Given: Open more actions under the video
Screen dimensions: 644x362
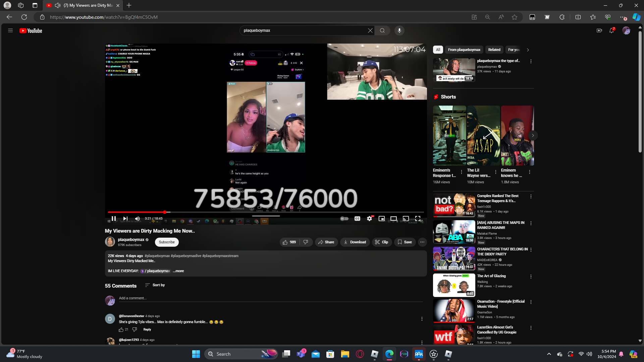Looking at the screenshot, I should tap(422, 242).
